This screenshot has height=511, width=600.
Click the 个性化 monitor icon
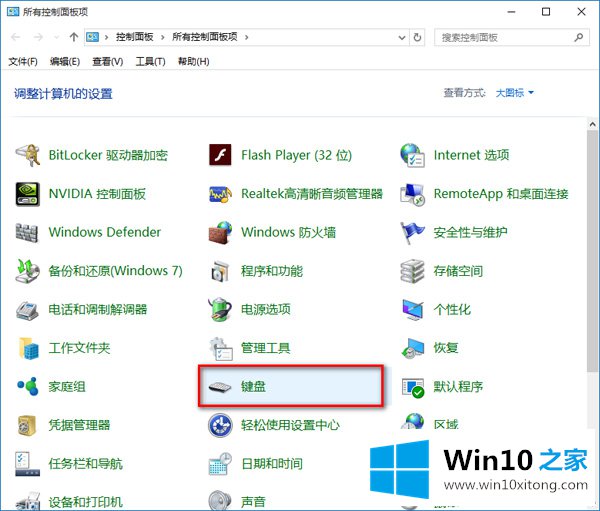[x=412, y=309]
